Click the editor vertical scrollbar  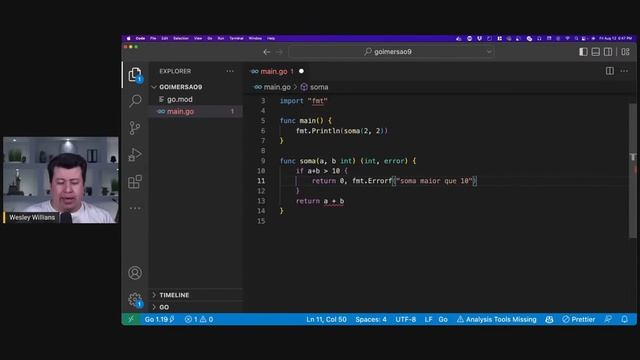click(x=633, y=171)
